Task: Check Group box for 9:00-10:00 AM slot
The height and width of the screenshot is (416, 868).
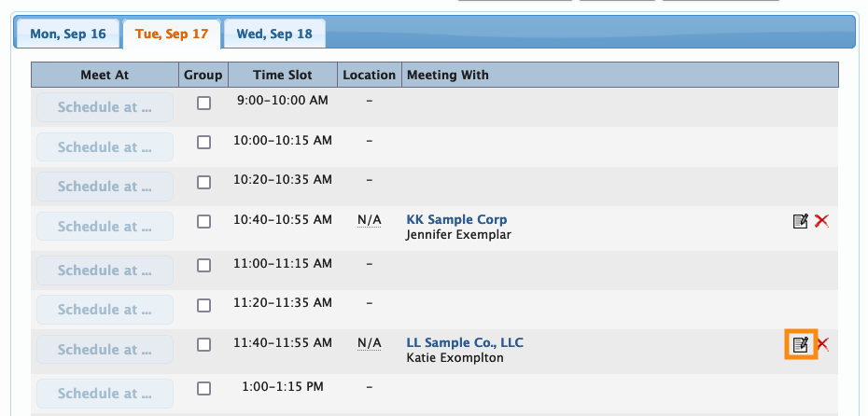Action: (x=203, y=104)
